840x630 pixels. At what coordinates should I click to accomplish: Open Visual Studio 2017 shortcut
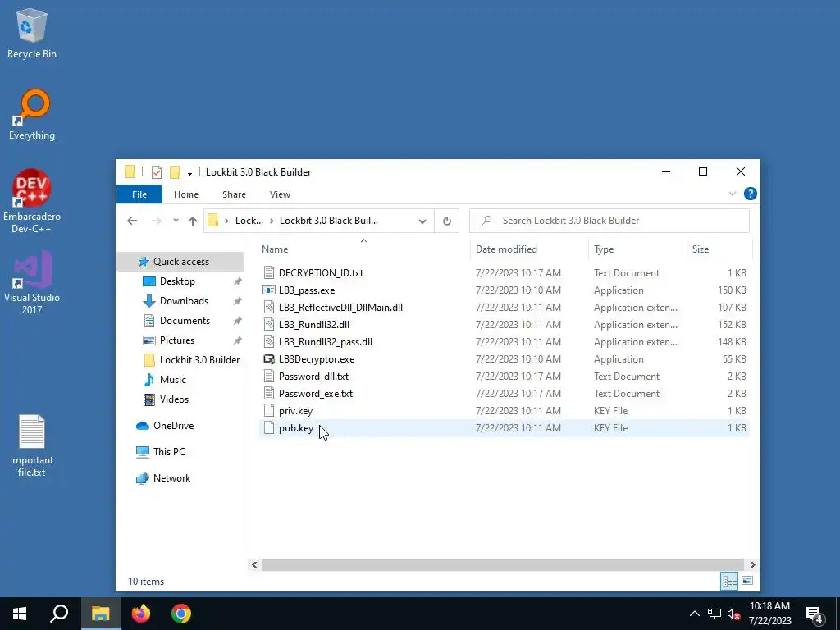pyautogui.click(x=32, y=282)
